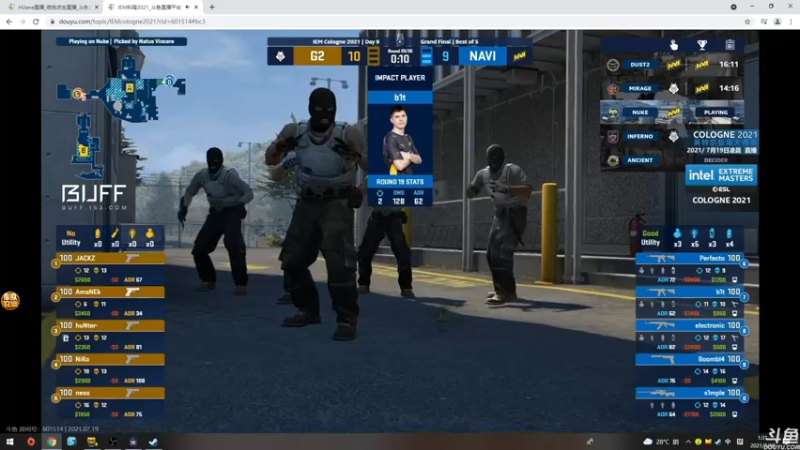Click the hand pointer icon in the stream overlay
The height and width of the screenshot is (450, 800).
(x=674, y=45)
